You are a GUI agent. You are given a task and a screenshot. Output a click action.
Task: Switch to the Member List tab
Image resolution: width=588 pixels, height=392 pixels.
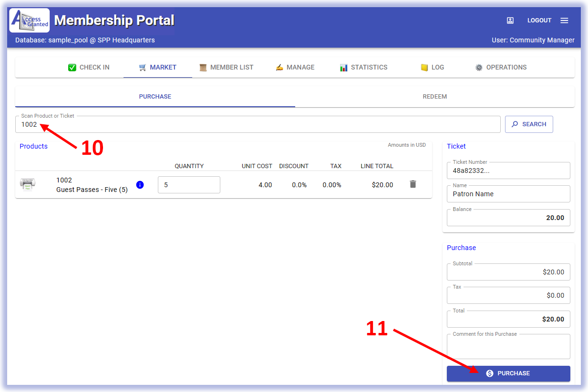(226, 68)
